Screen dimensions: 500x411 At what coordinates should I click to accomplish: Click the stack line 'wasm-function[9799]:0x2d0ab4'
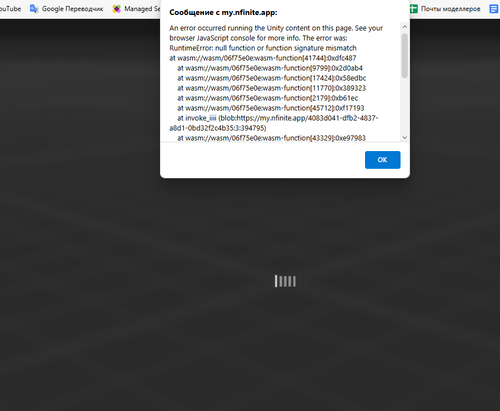click(270, 68)
